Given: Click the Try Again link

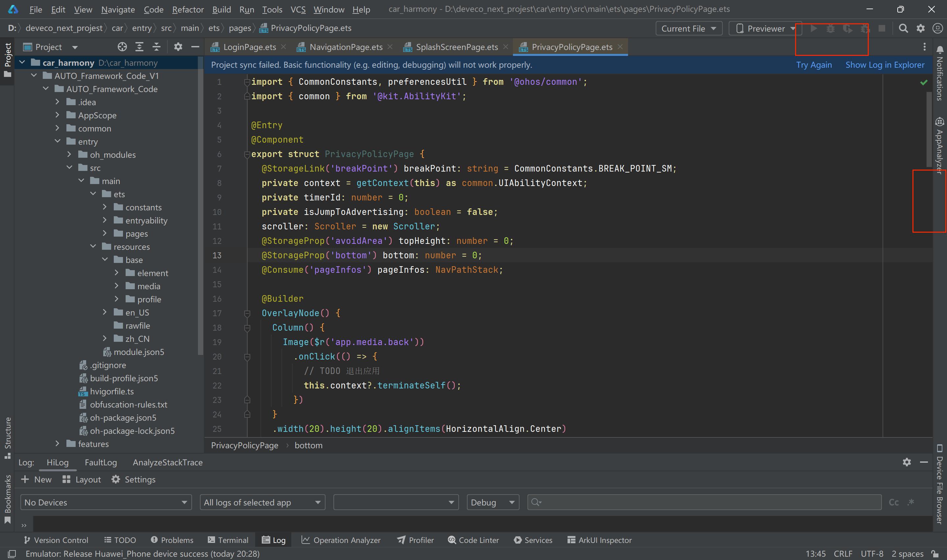Looking at the screenshot, I should pos(814,65).
